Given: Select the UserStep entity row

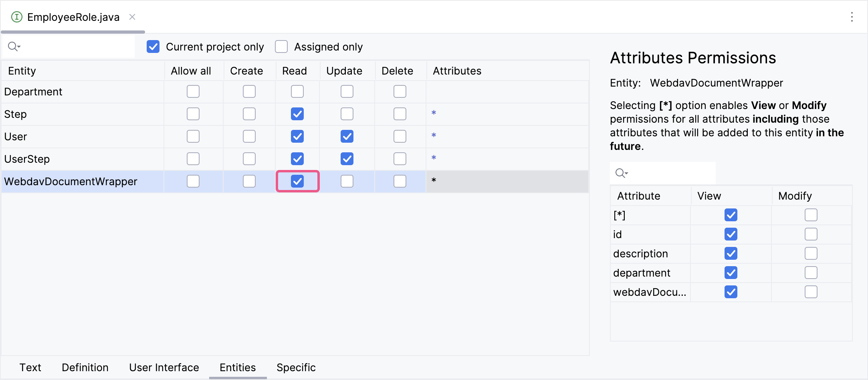Looking at the screenshot, I should click(27, 159).
